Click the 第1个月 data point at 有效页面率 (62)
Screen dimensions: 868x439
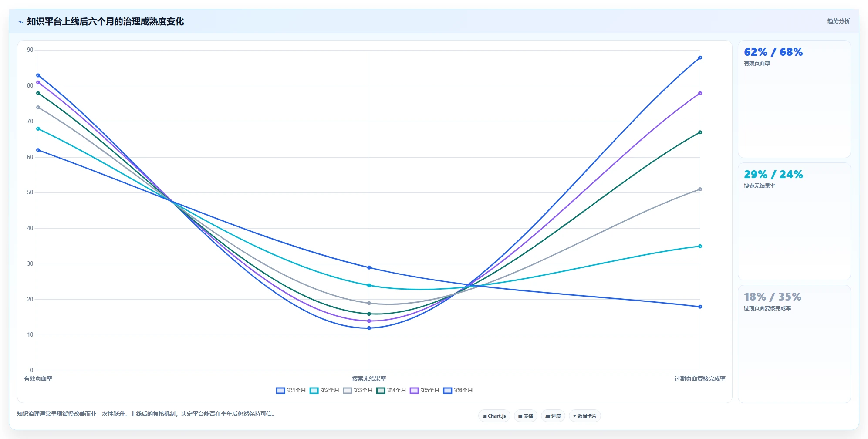click(x=38, y=150)
